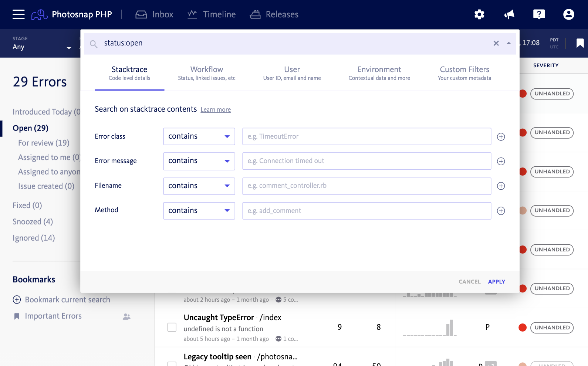Open the Important Errors bookmark
Image resolution: width=588 pixels, height=366 pixels.
(53, 316)
